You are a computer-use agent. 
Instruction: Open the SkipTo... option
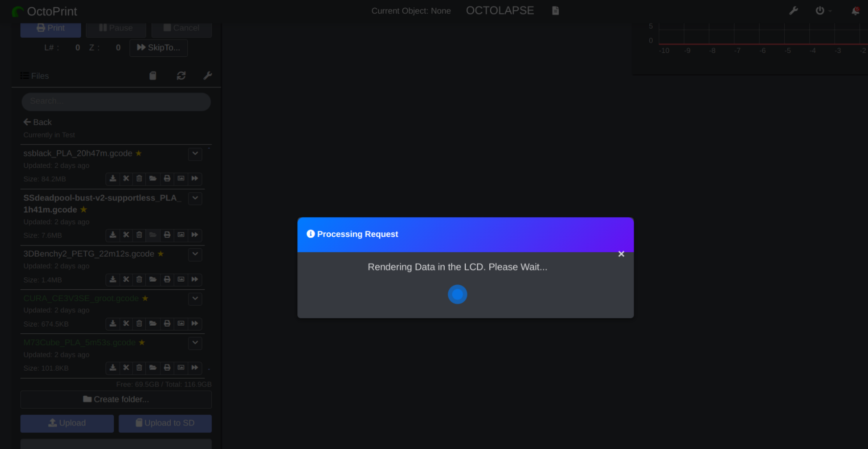(159, 48)
